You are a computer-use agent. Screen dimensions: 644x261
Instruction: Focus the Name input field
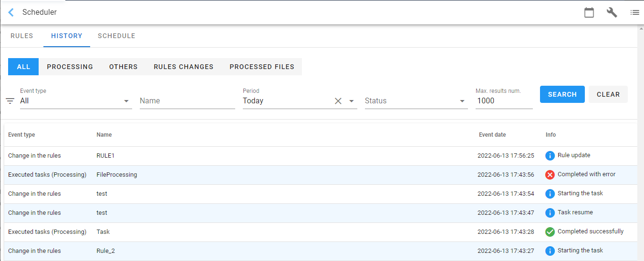(x=187, y=101)
